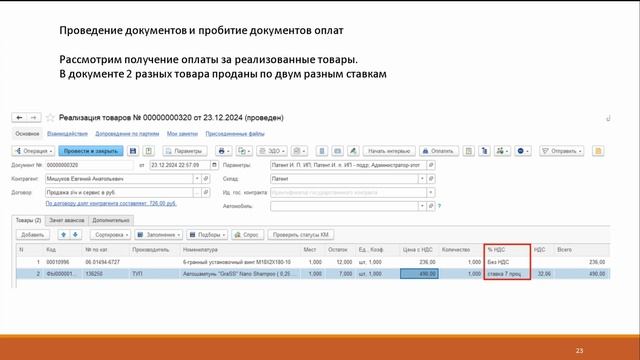Click Начать интервью button

[389, 151]
